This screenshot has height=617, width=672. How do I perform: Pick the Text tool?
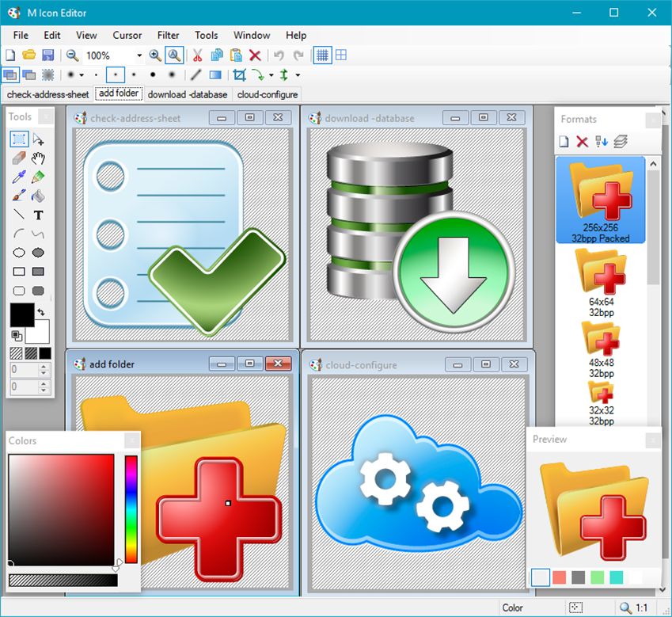(38, 215)
